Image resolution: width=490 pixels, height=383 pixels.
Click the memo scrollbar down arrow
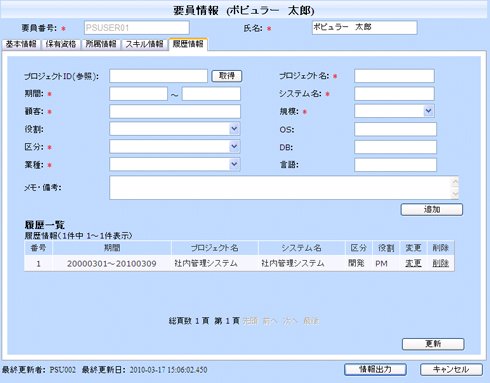click(x=455, y=194)
